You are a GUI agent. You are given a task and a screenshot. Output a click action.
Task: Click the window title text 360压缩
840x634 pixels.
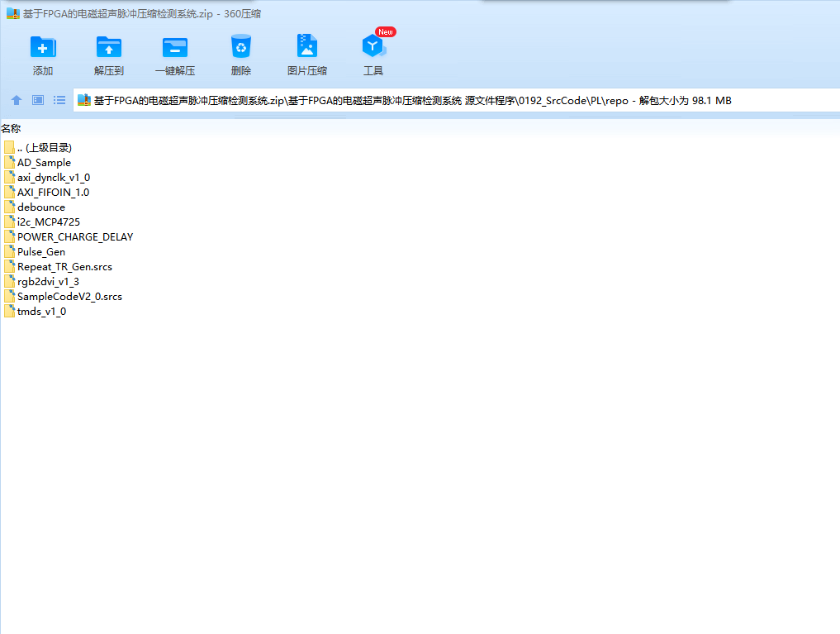[x=243, y=14]
